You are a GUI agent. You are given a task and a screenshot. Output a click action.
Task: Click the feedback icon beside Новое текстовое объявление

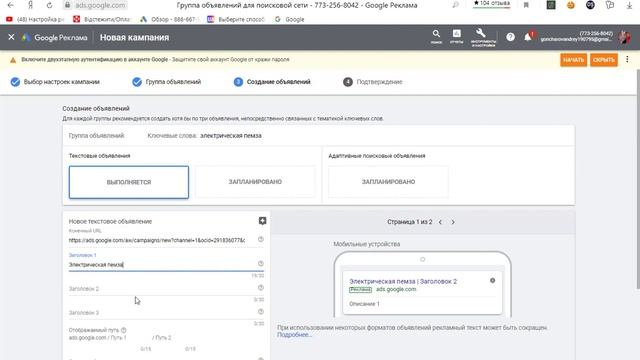coord(262,221)
